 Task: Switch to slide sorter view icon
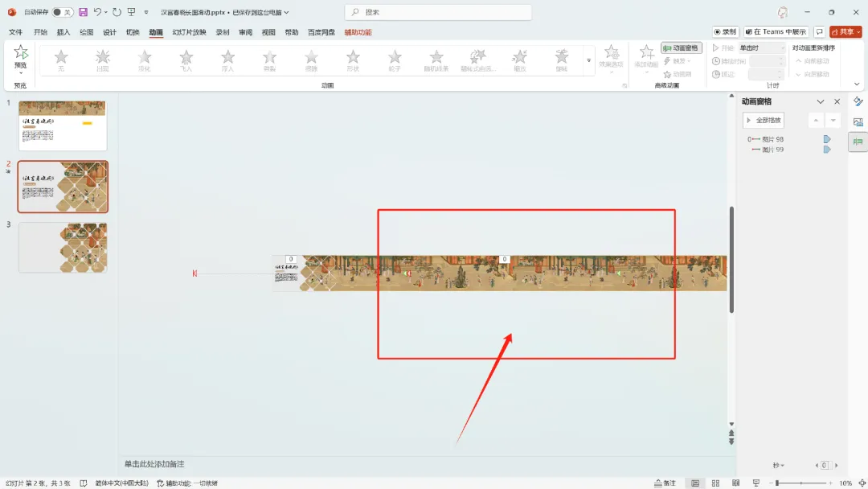[x=715, y=483]
